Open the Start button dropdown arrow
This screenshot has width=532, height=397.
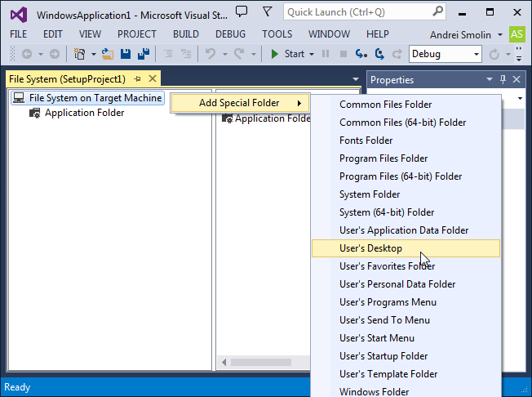point(312,55)
